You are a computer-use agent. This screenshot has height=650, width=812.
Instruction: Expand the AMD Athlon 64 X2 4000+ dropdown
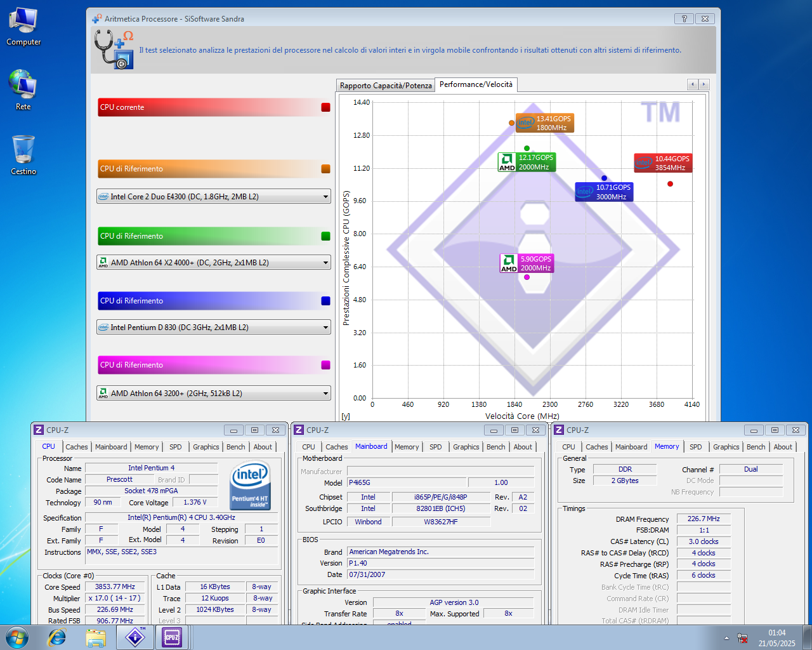[325, 263]
